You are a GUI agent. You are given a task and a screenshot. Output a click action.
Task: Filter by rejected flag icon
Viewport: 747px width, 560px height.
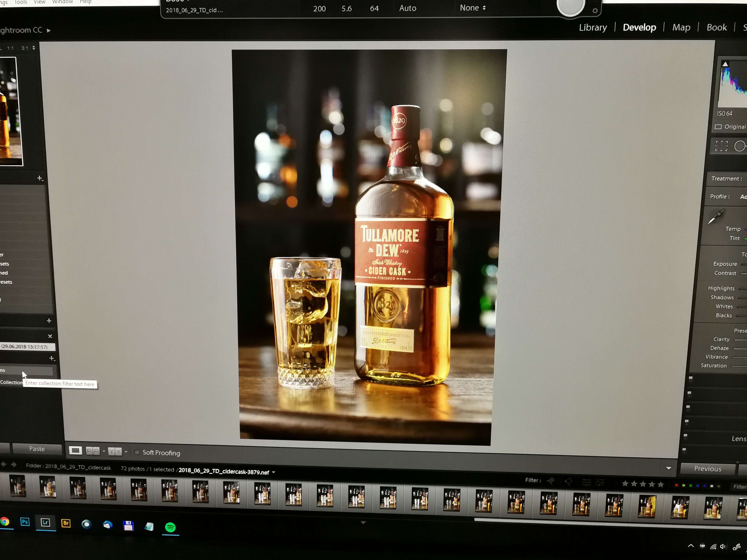[x=568, y=482]
